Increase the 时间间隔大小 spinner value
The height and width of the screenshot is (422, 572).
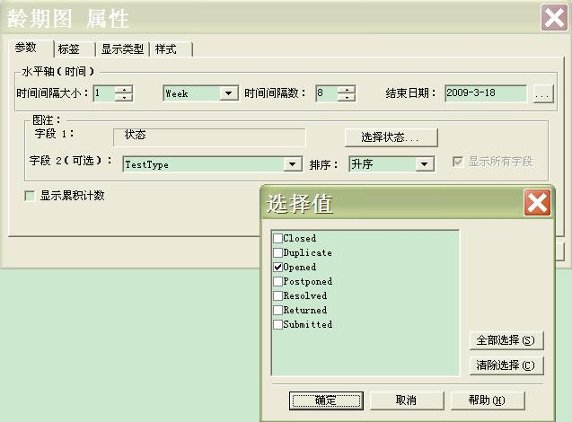[124, 90]
